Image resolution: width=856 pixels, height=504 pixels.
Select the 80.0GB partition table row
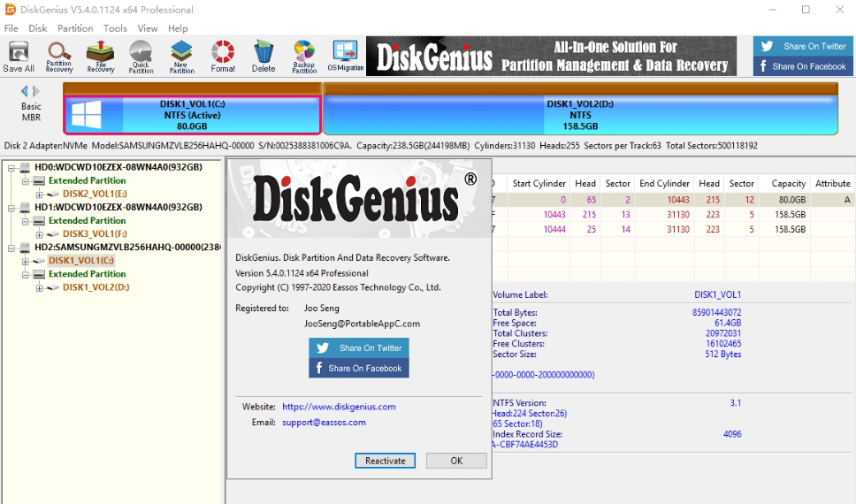point(673,200)
